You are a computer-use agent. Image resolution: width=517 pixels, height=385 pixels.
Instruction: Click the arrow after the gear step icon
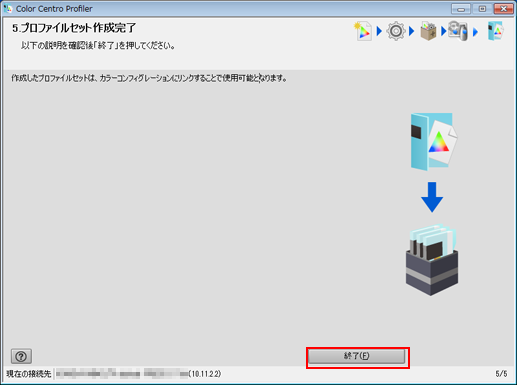412,31
